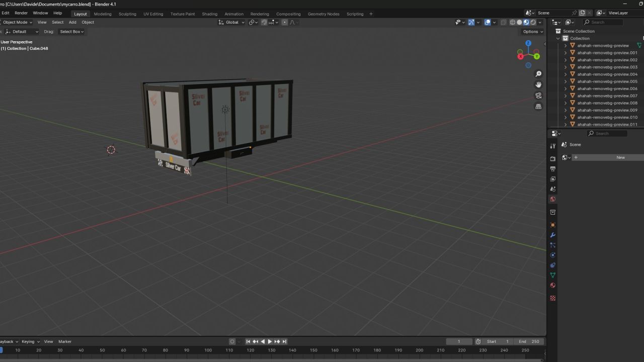Screen dimensions: 644x362
Task: Open the Texture properties tab
Action: (x=553, y=298)
